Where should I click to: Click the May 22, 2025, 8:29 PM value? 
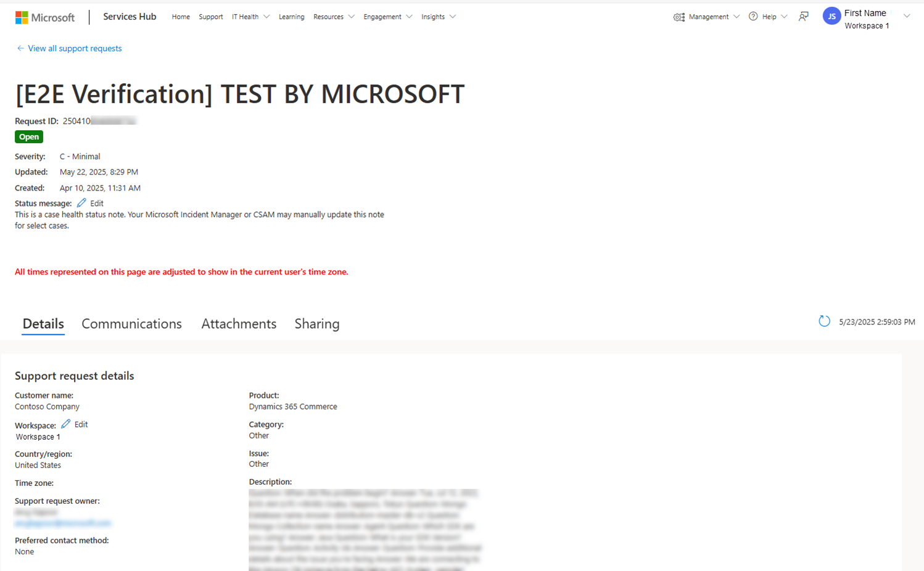coord(99,172)
